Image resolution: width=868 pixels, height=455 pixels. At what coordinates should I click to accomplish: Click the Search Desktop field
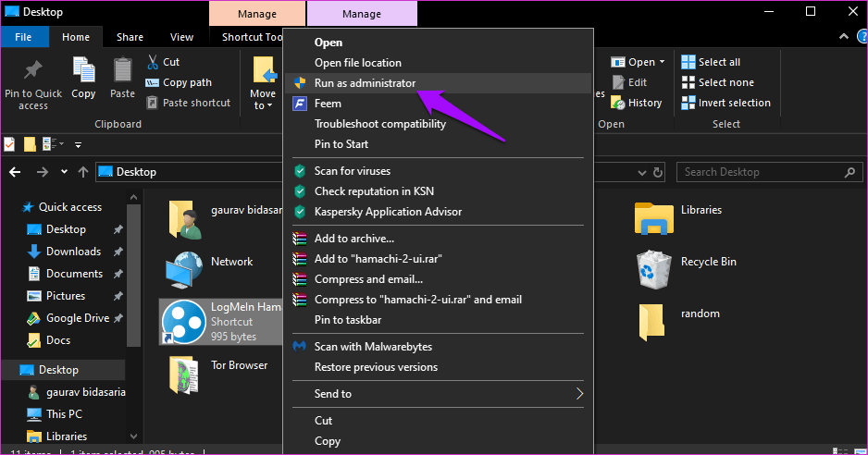[x=770, y=172]
